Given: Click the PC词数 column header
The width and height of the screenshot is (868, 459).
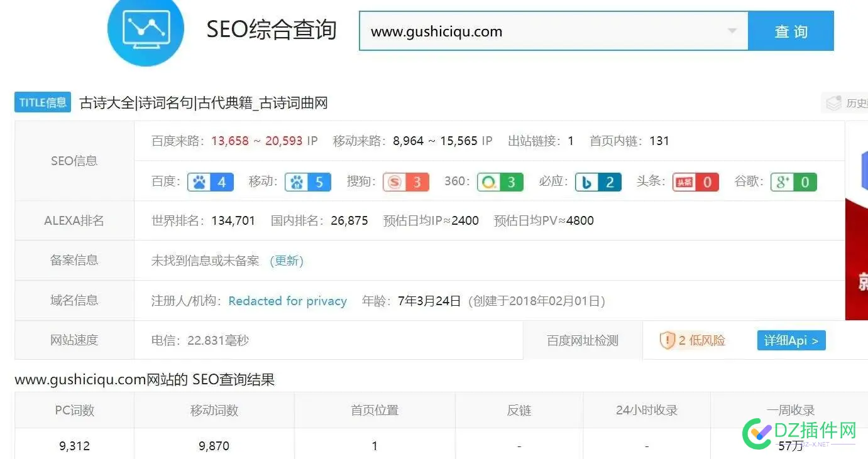Looking at the screenshot, I should 74,410.
